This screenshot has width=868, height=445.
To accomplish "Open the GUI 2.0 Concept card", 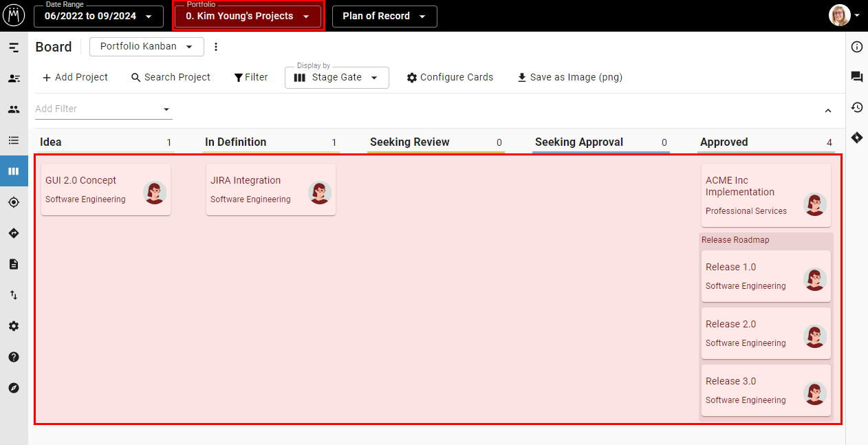I will tap(106, 190).
